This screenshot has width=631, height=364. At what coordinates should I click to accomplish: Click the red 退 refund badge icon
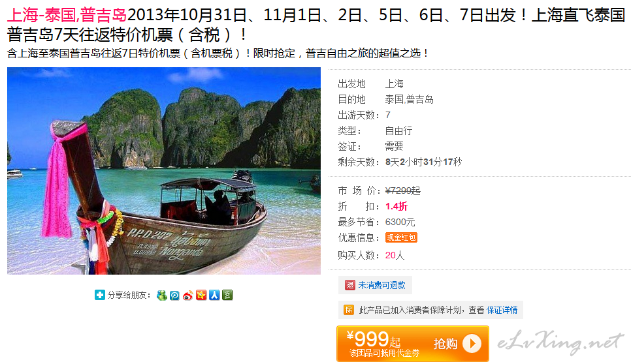pos(349,285)
